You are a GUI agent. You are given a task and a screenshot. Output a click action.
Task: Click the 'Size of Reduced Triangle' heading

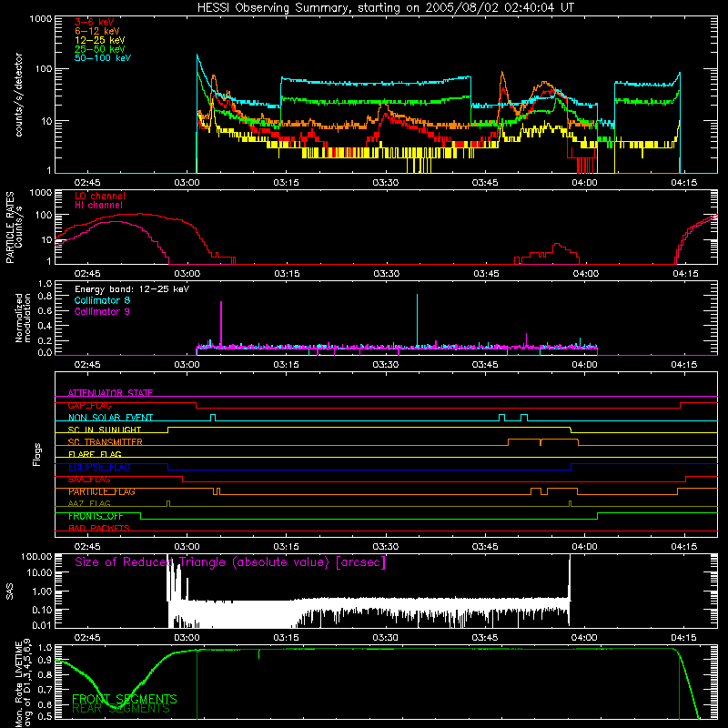coord(230,562)
